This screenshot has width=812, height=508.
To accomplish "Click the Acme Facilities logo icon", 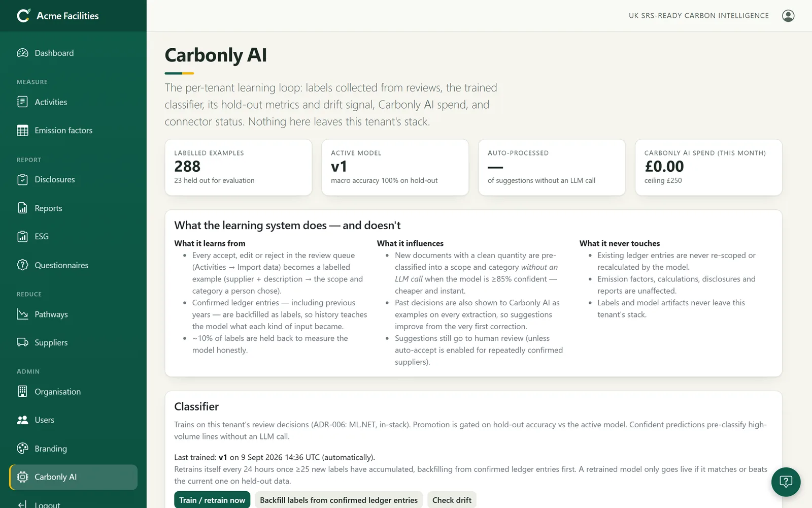I will point(23,16).
